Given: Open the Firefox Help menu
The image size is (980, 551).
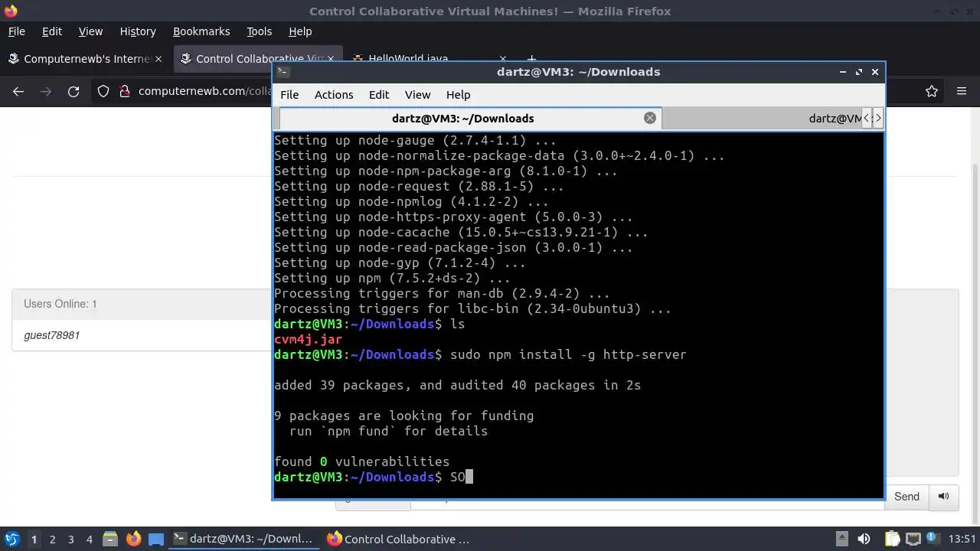Looking at the screenshot, I should 300,31.
